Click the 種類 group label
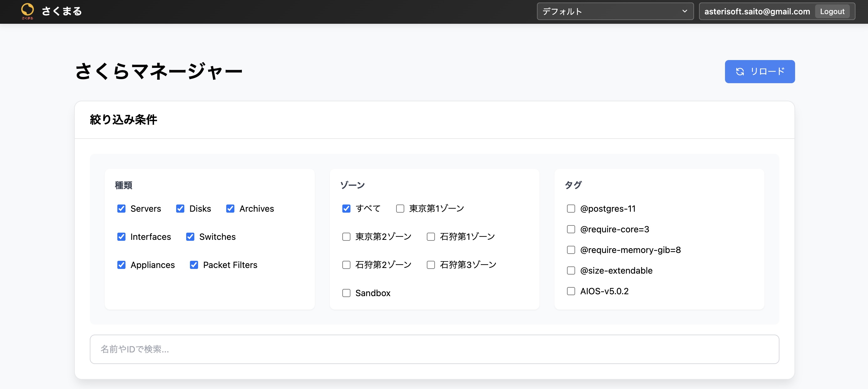 coord(123,185)
